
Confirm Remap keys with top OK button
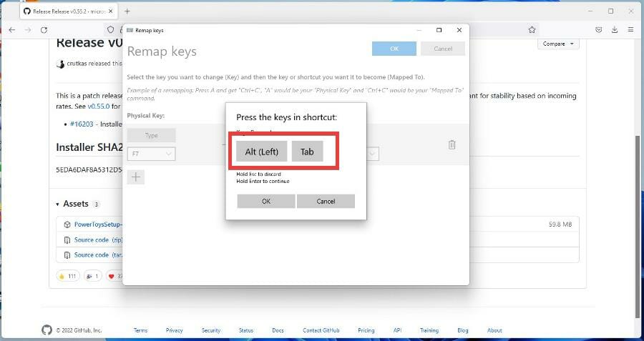pyautogui.click(x=394, y=49)
